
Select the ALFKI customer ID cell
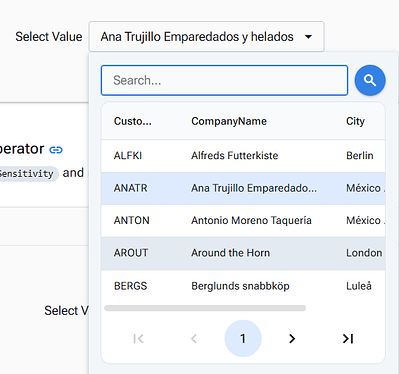(x=128, y=156)
